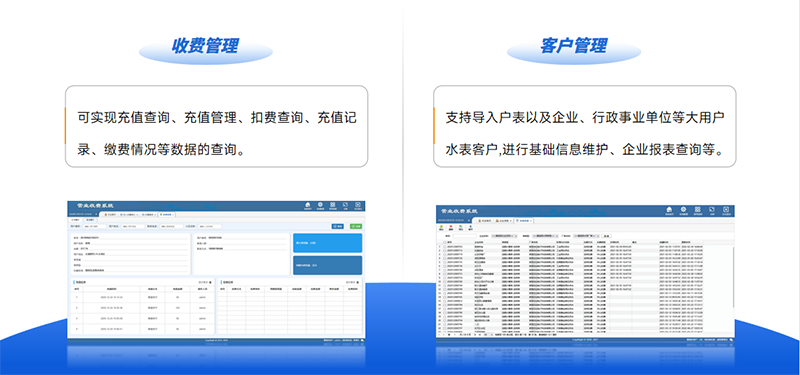The image size is (800, 375).
Task: Collapse the sidebar via the X icon in the customer screenshot
Action: pyautogui.click(x=469, y=220)
